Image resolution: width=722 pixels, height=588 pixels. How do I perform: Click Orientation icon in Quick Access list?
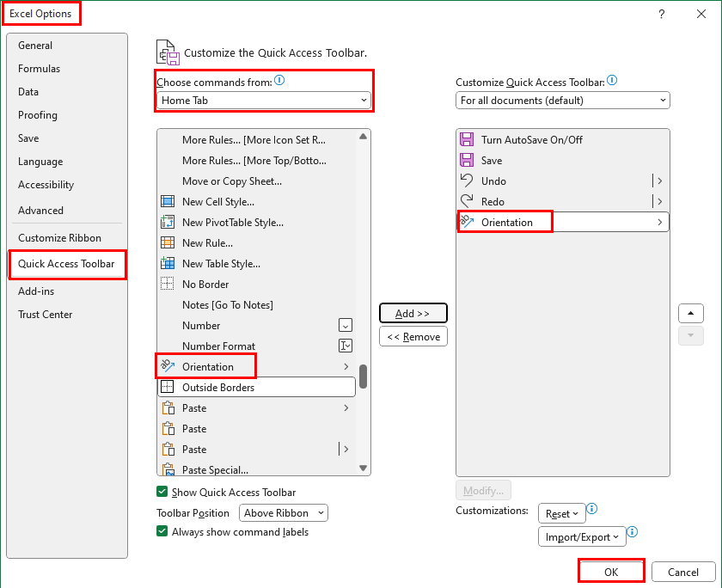click(x=467, y=222)
